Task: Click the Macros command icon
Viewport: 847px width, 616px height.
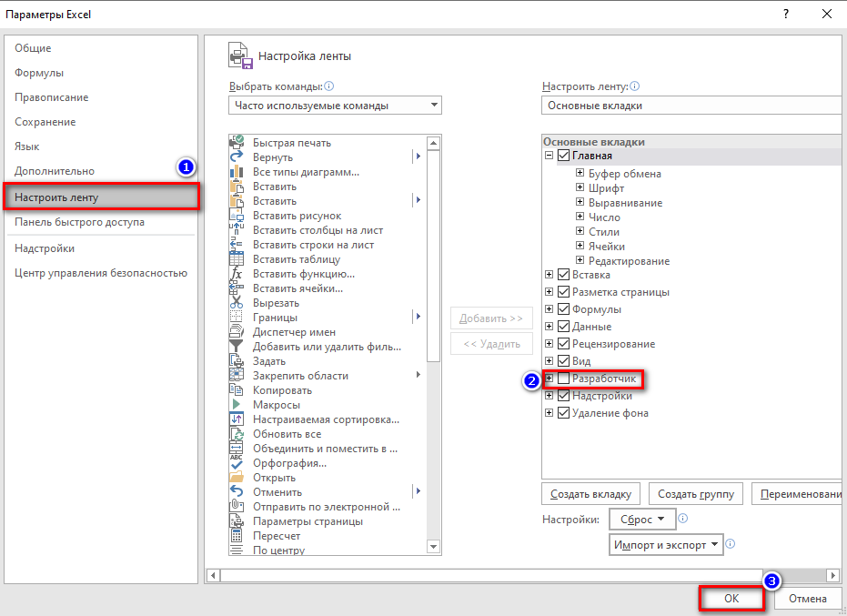Action: 237,405
